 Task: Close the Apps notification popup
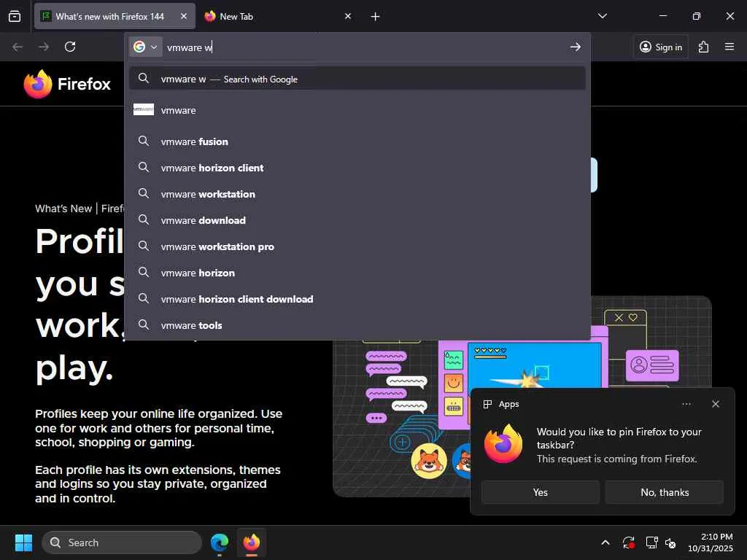(x=716, y=404)
